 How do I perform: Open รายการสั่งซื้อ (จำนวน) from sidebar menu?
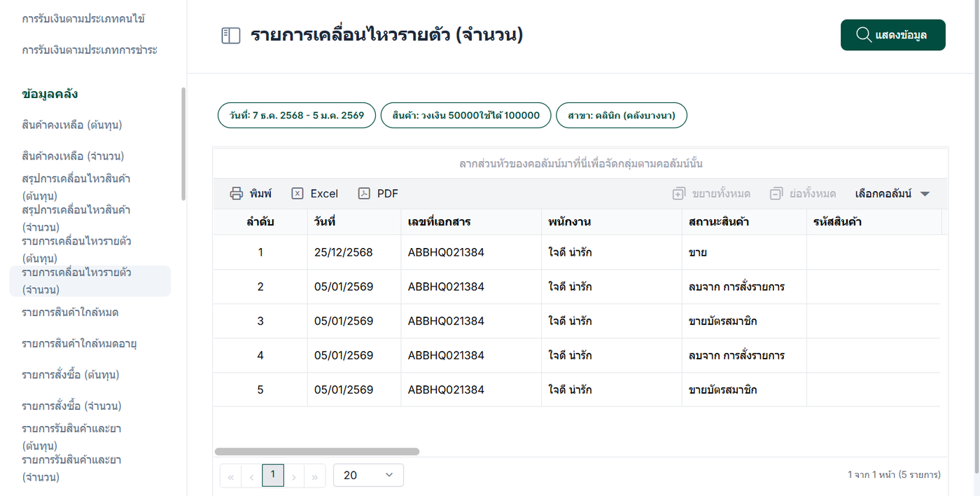coord(72,406)
